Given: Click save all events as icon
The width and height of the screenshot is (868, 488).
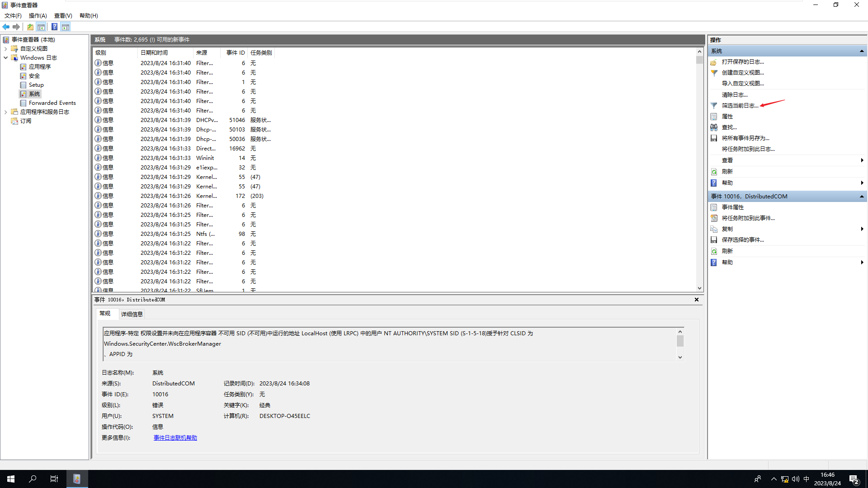Looking at the screenshot, I should pyautogui.click(x=714, y=138).
